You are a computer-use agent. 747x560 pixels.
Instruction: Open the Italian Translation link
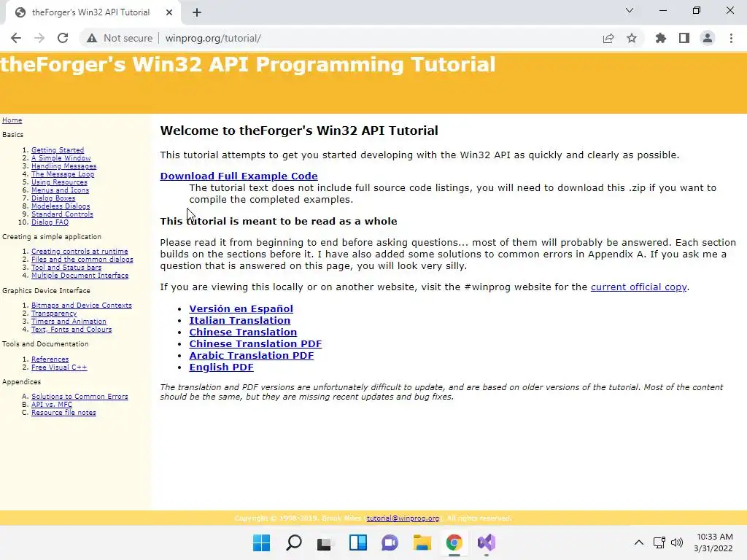239,321
